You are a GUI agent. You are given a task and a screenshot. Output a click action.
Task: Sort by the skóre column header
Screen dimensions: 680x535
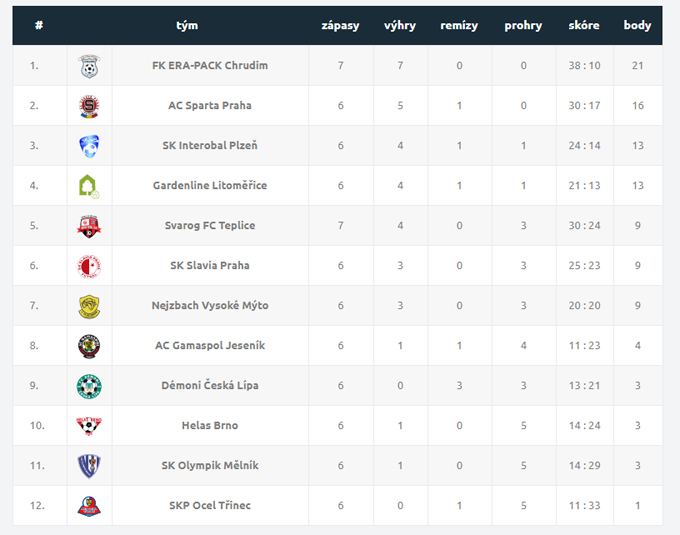[584, 26]
